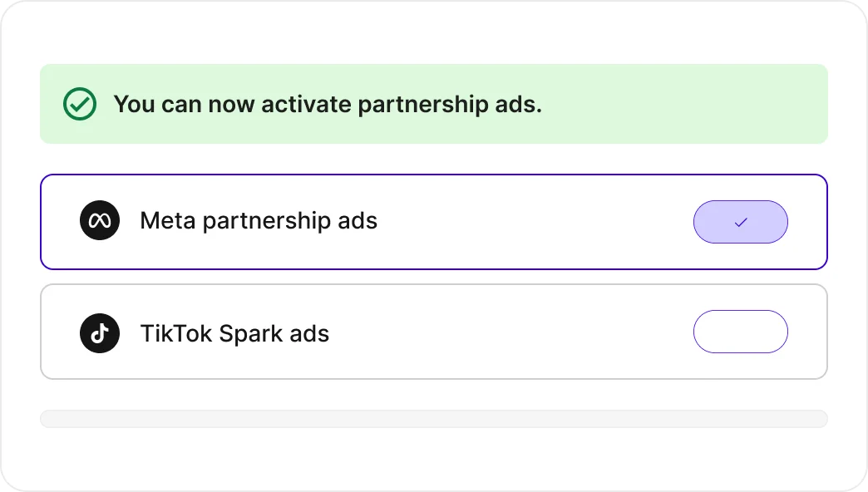
Task: Click the black circle with Meta symbol
Action: click(100, 221)
